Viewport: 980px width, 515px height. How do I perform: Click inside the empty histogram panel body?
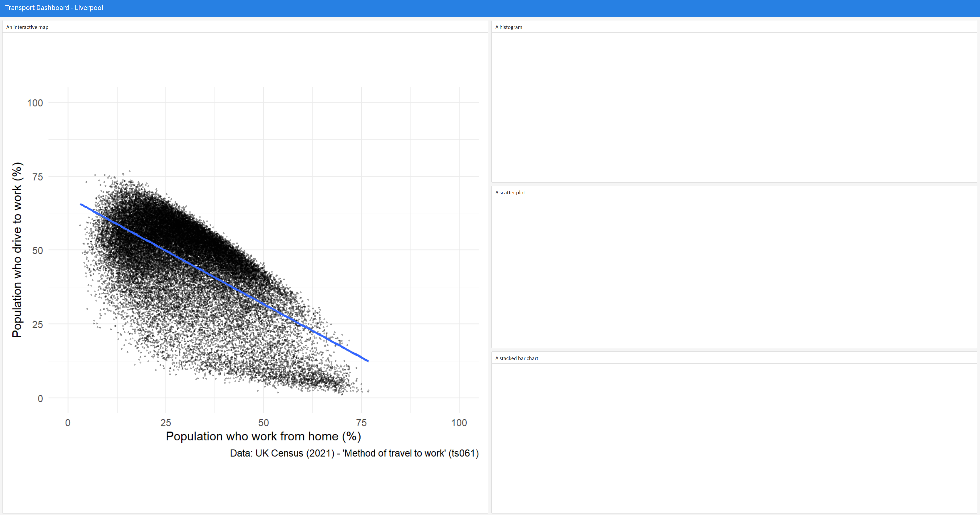click(734, 107)
